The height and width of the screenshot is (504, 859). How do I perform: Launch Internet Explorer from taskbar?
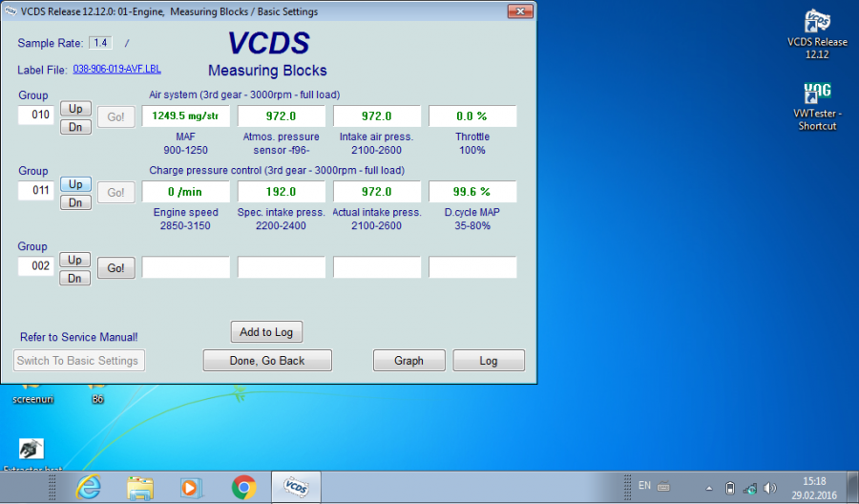tap(89, 488)
